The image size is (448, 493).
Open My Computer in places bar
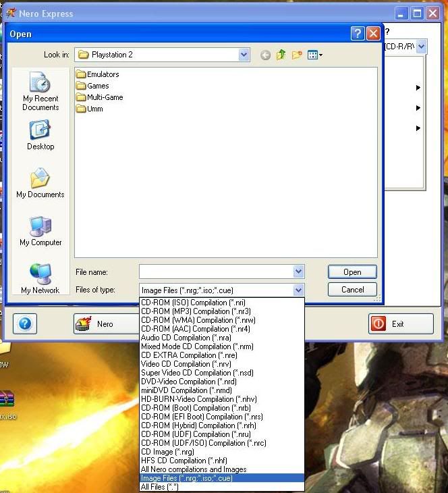pyautogui.click(x=40, y=231)
